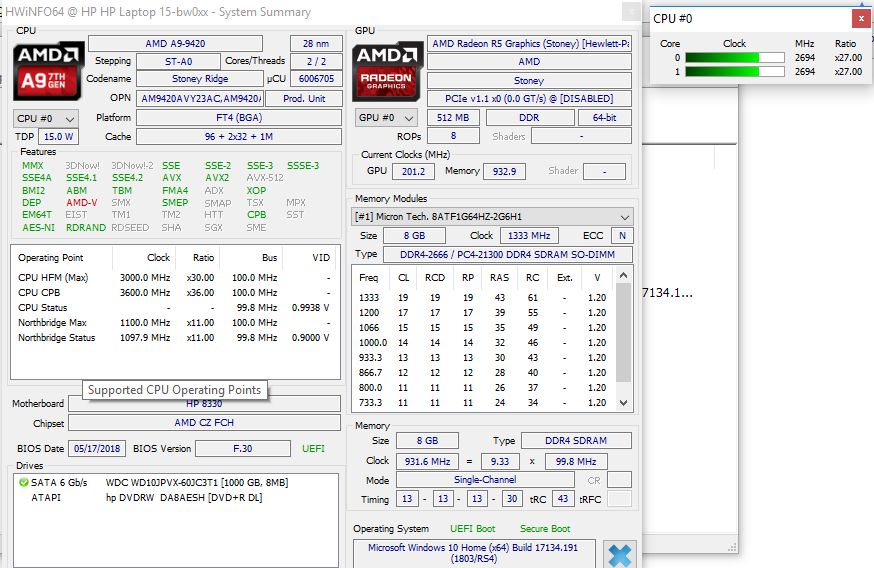Click the memory timings scrollbar up arrow
The image size is (874, 568).
click(624, 275)
